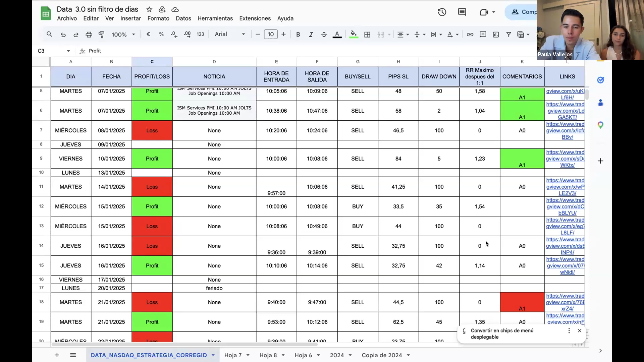Open version history clock icon
Image resolution: width=644 pixels, height=362 pixels.
442,12
